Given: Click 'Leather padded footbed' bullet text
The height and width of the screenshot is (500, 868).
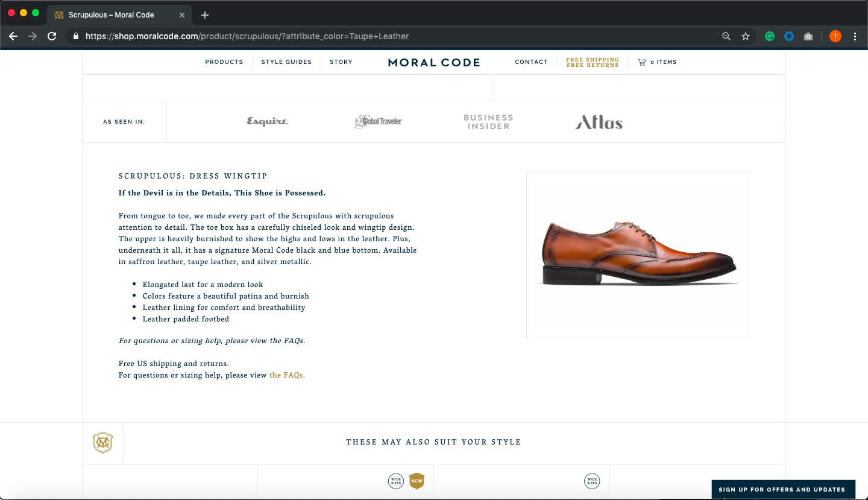Looking at the screenshot, I should [186, 319].
